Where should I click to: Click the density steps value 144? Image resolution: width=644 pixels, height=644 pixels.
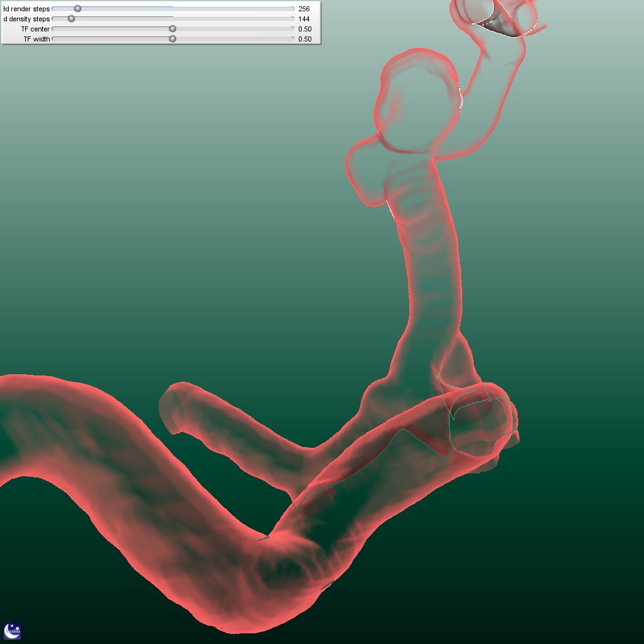click(304, 19)
